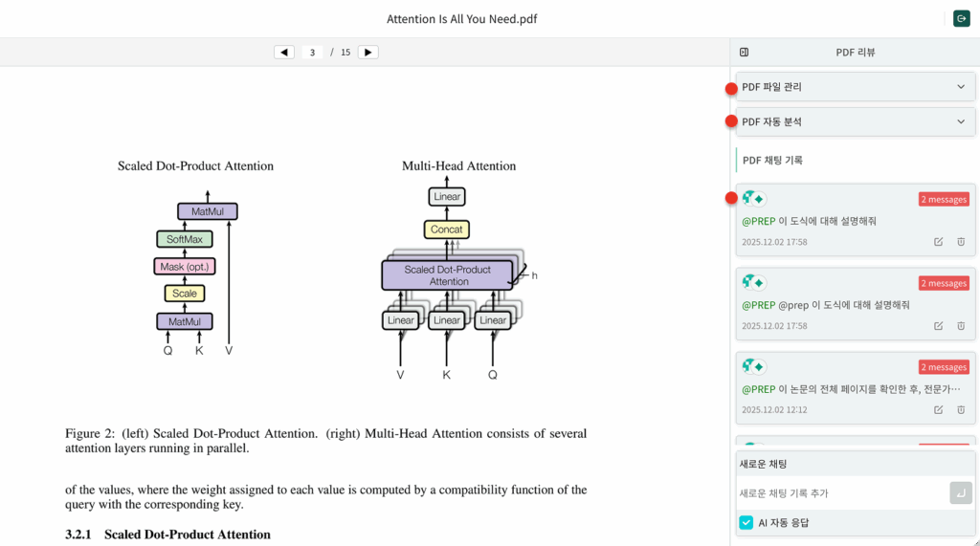Delete the first chat record dated 17:58

tap(961, 242)
